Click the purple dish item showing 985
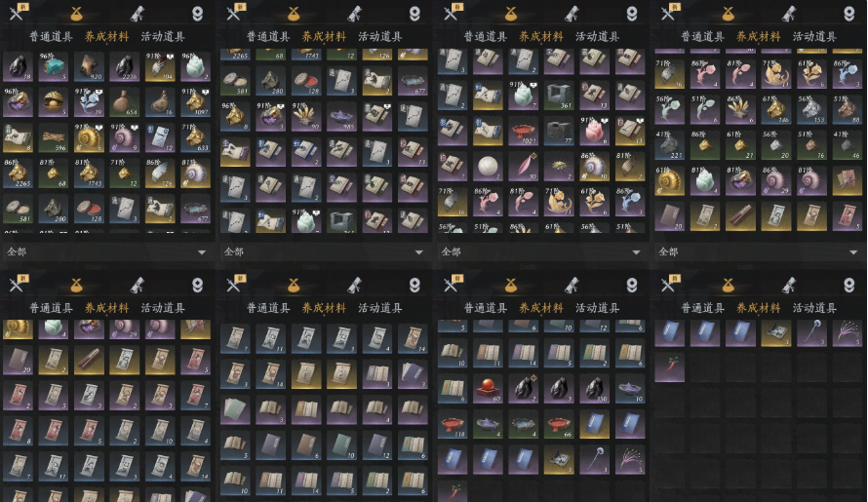 coord(341,117)
